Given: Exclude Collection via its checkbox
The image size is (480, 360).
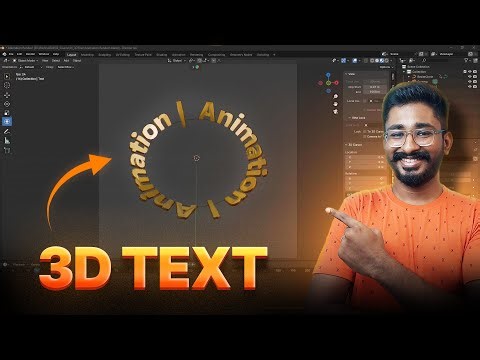Looking at the screenshot, I should 465,72.
